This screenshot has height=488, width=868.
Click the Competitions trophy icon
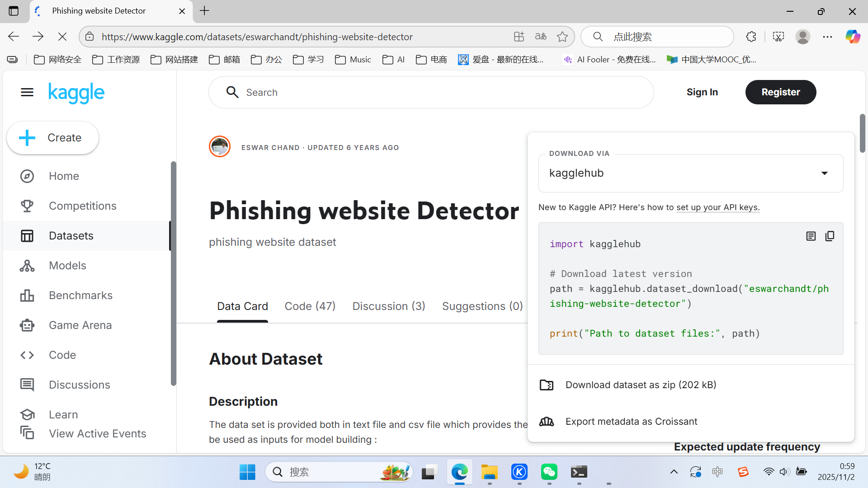pyautogui.click(x=27, y=206)
